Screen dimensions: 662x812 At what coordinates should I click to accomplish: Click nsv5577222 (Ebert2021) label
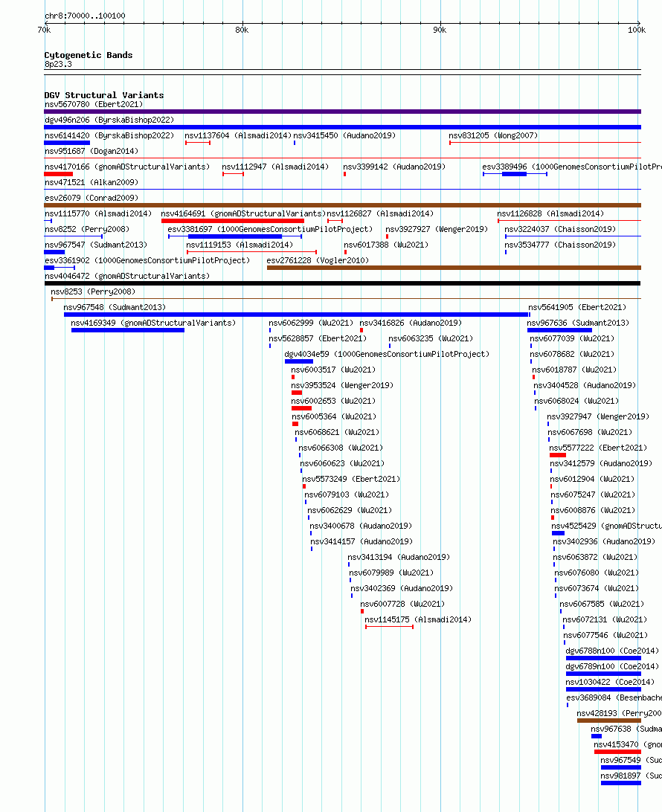click(598, 448)
